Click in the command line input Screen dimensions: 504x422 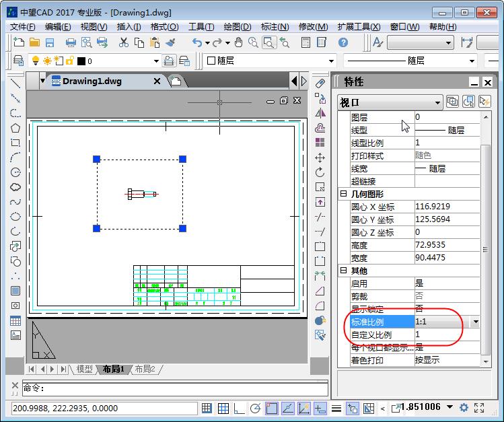(175, 388)
